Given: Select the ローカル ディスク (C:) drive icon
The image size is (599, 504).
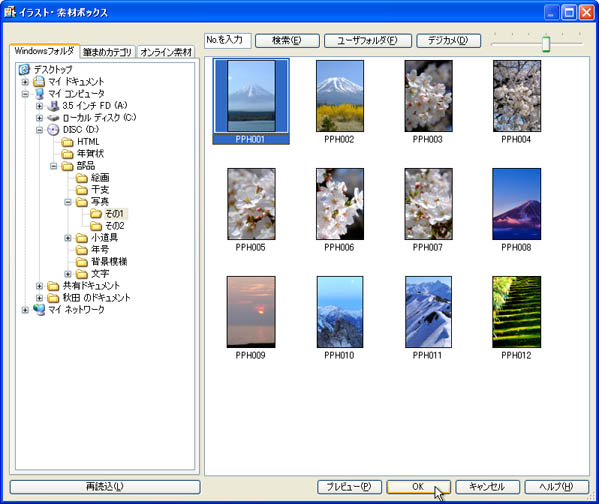Looking at the screenshot, I should pyautogui.click(x=53, y=118).
